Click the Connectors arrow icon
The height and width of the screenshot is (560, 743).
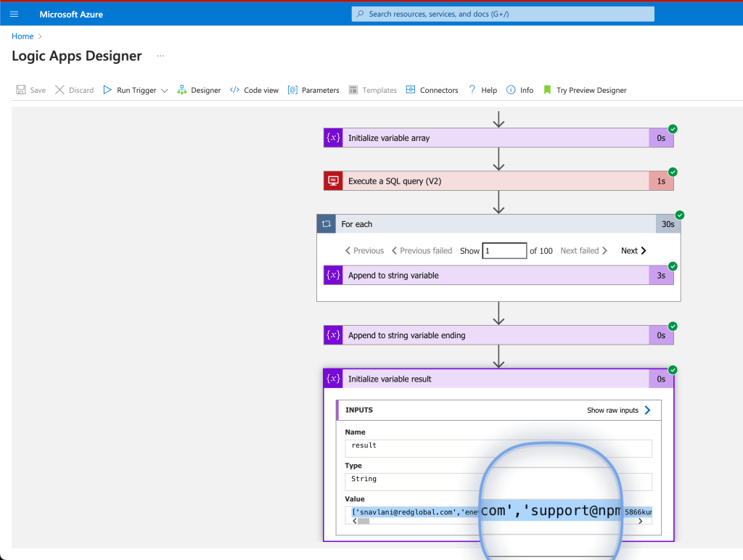[x=411, y=89]
